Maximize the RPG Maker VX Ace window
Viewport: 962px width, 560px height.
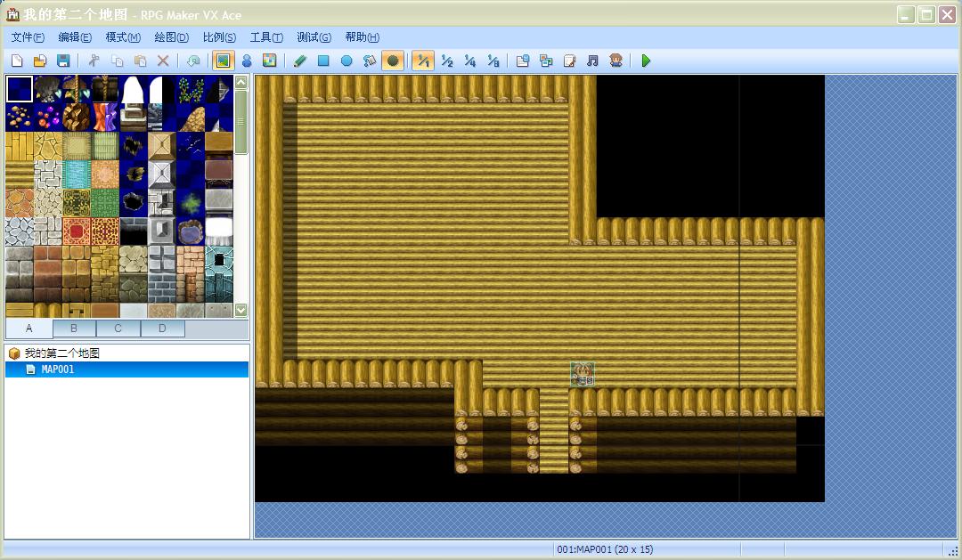pos(926,14)
